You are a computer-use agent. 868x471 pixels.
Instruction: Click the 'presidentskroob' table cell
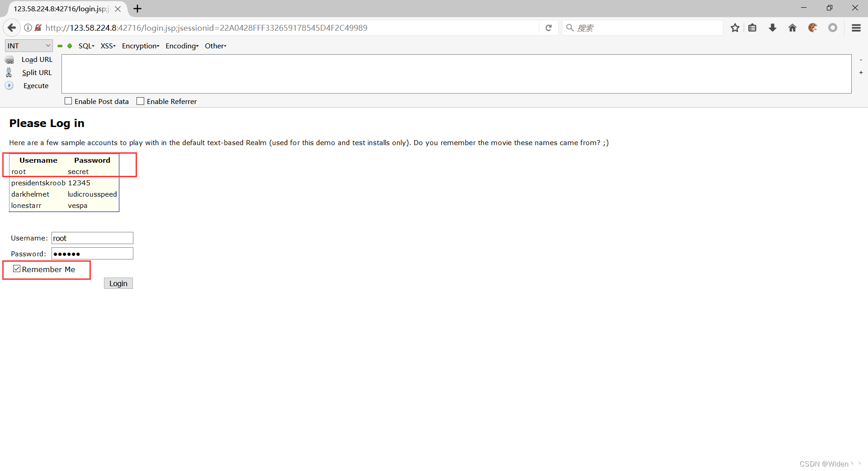(x=38, y=183)
